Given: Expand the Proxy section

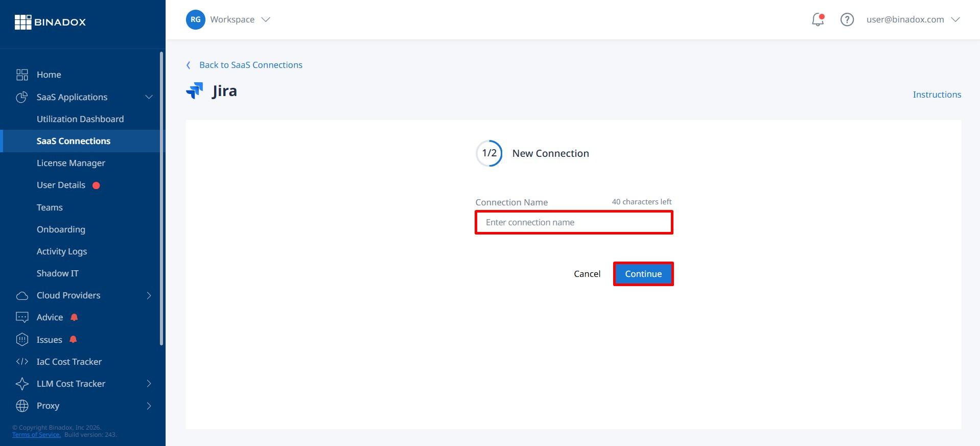Looking at the screenshot, I should click(149, 406).
